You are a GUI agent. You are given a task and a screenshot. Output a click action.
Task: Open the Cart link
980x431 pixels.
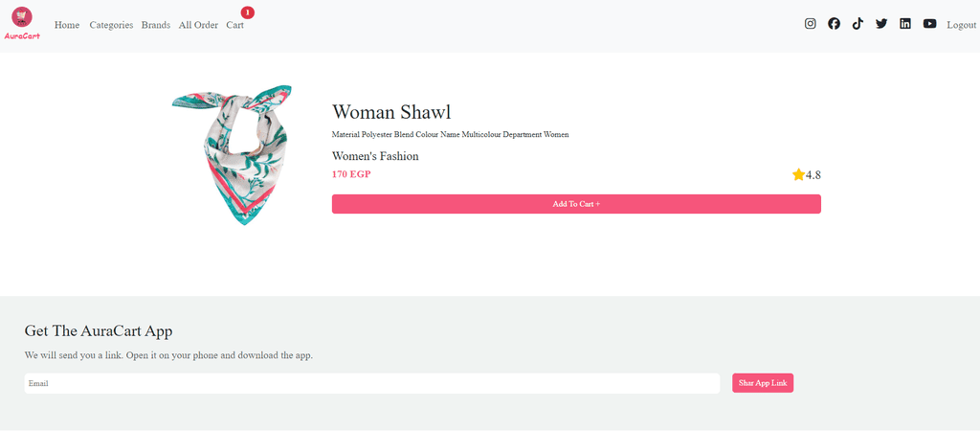tap(235, 25)
